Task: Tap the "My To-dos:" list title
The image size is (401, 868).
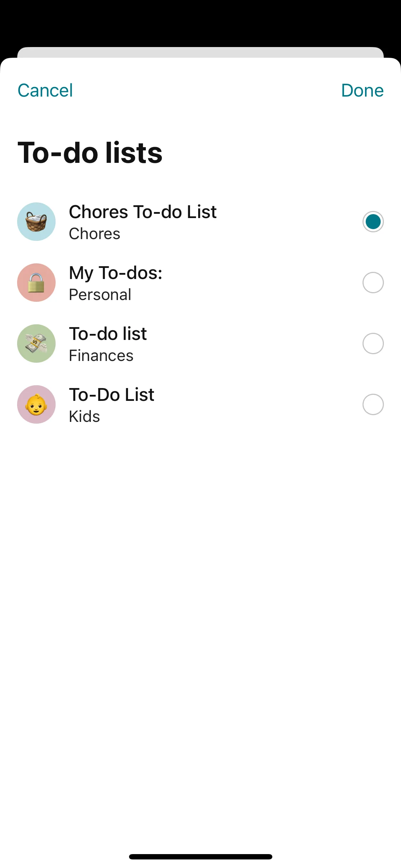Action: pos(115,273)
